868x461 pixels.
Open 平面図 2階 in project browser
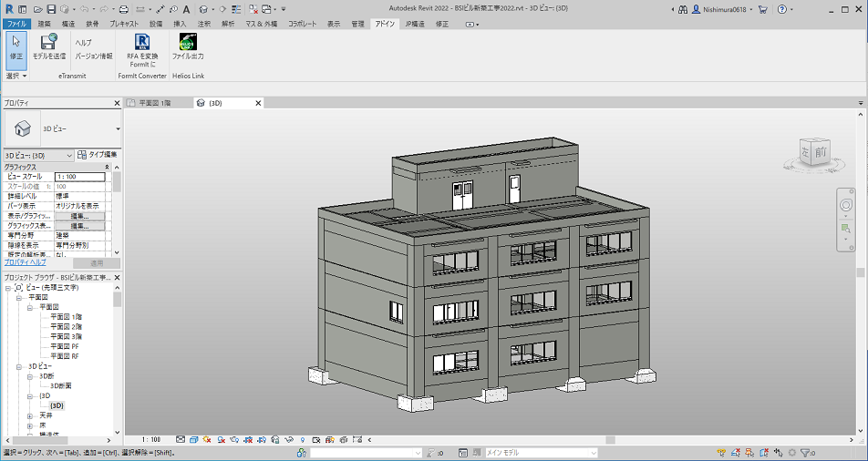pyautogui.click(x=66, y=326)
